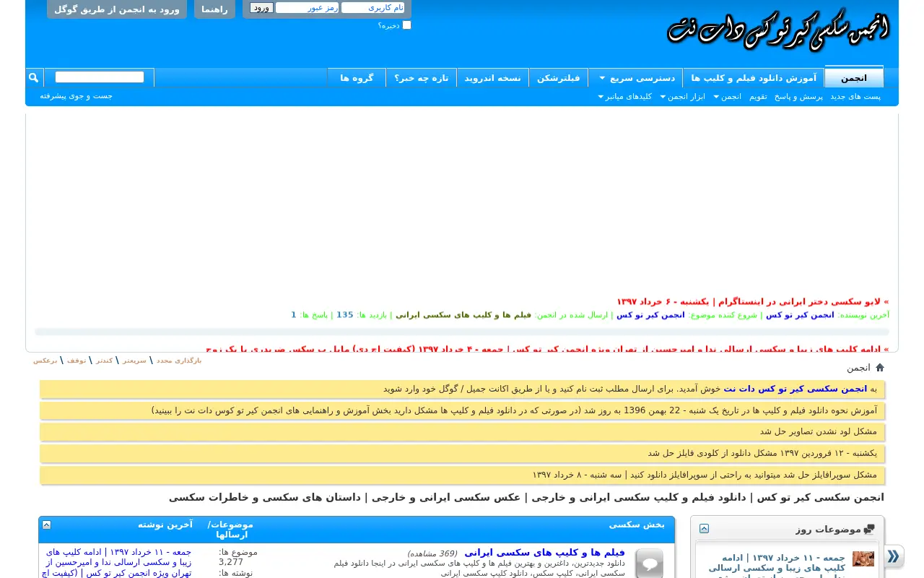Go to the نسخه اندروید tab
This screenshot has height=578, width=924.
(492, 77)
